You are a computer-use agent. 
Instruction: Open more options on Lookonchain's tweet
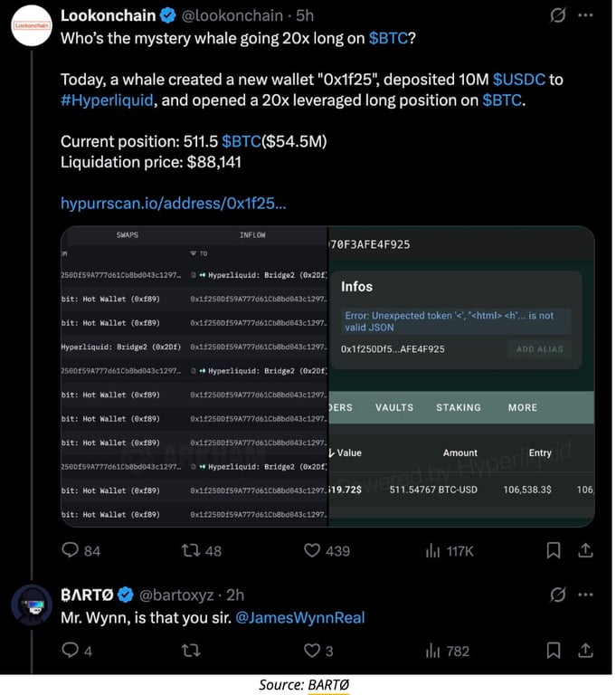tap(585, 15)
